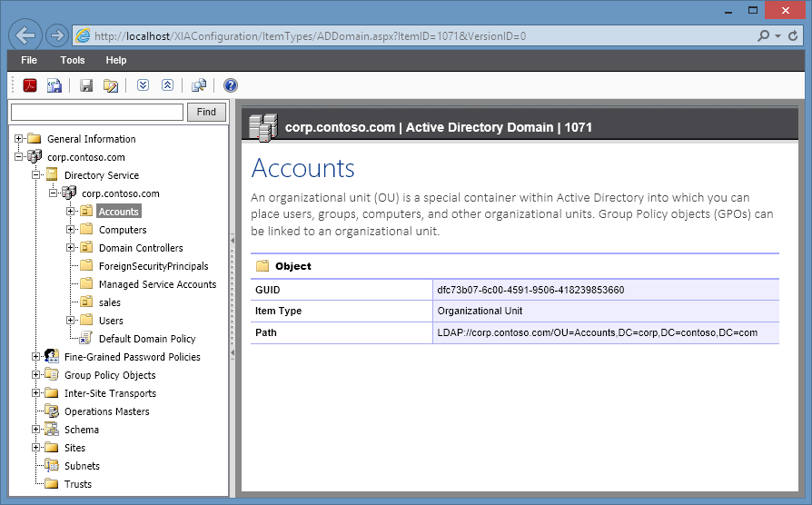Expand all sections with double-down arrow icon
812x505 pixels.
coord(143,85)
